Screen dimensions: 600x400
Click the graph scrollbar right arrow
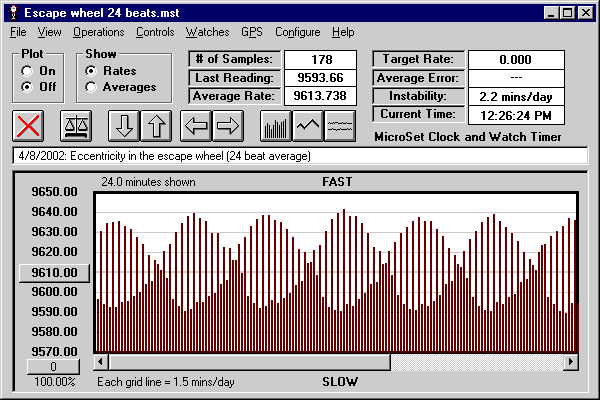[x=571, y=362]
